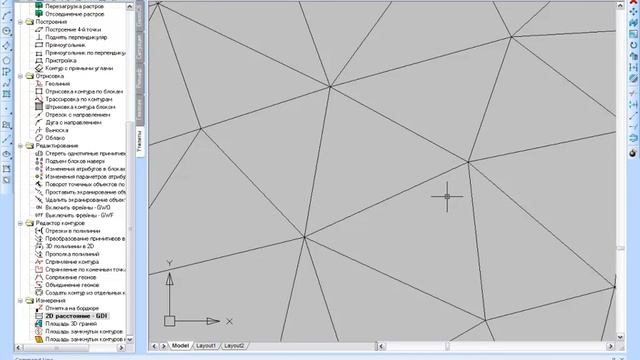Select the Поворот точечных объектов icon
Screen dimensions: 640x360
[39, 184]
